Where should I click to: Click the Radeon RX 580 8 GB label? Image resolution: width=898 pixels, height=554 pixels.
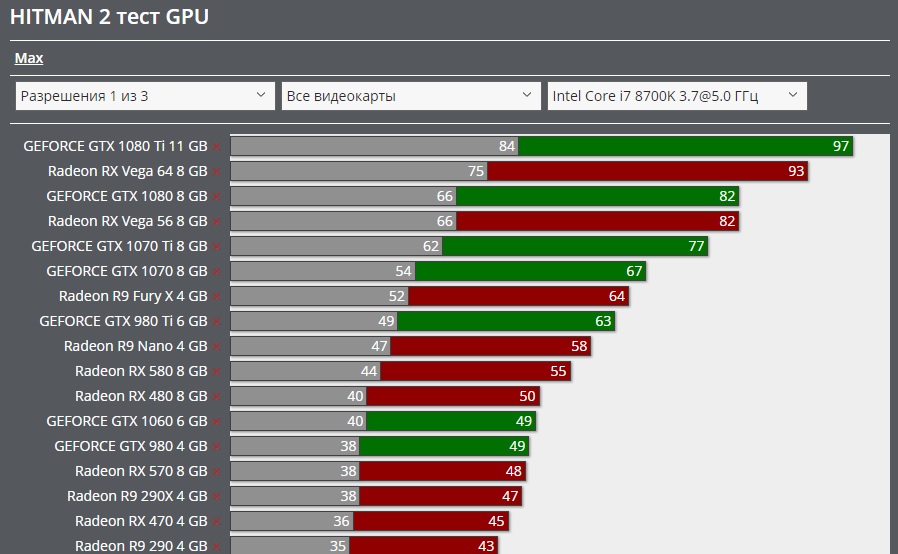141,371
